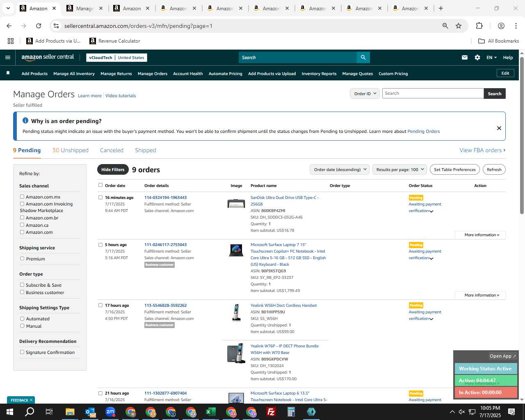Click the bookmark flag icon in nav bar
The height and width of the screenshot is (420, 525).
pos(8,73)
